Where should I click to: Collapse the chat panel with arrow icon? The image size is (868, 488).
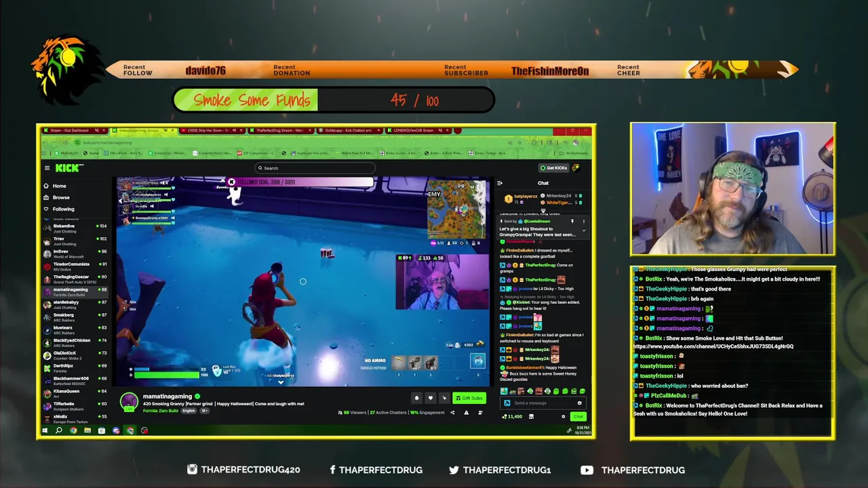coord(500,183)
